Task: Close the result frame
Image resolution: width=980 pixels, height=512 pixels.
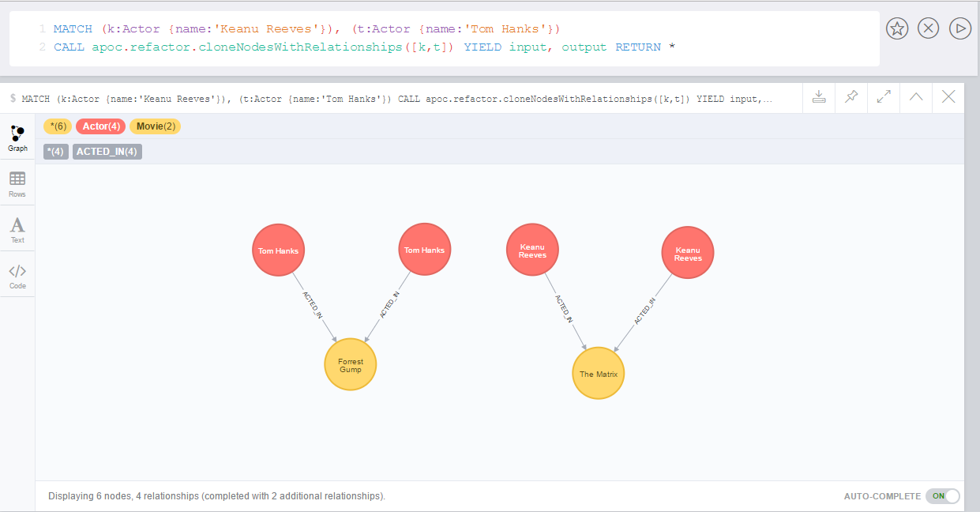Action: pyautogui.click(x=948, y=97)
